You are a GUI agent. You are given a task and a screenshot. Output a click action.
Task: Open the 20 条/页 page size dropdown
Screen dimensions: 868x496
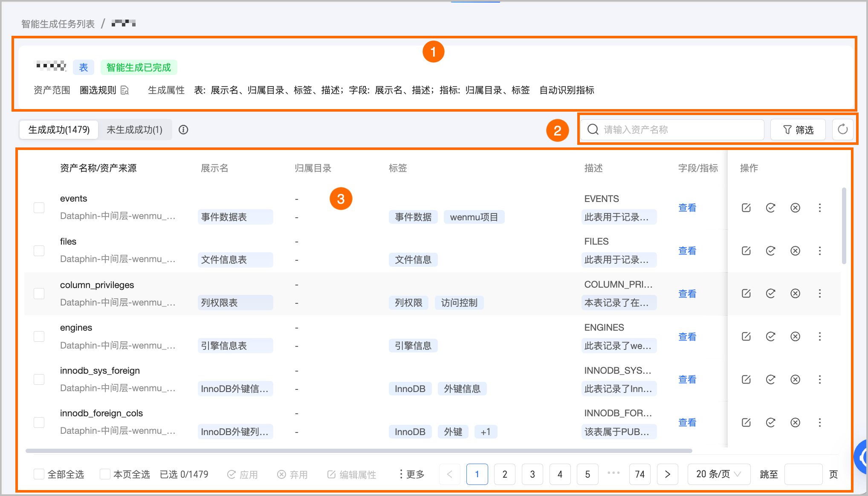[x=719, y=474]
